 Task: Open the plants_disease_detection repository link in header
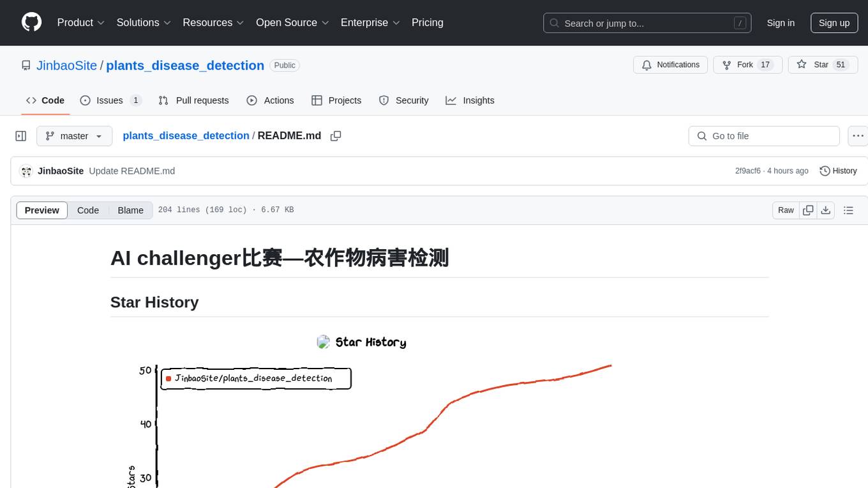(x=185, y=65)
